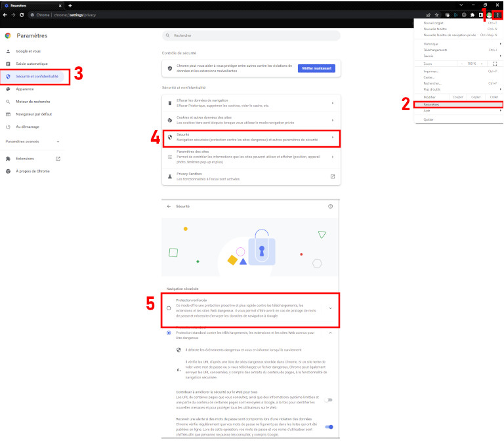504x446 pixels.
Task: Open the Extensions puzzle icon in the toolbar
Action: [472, 15]
